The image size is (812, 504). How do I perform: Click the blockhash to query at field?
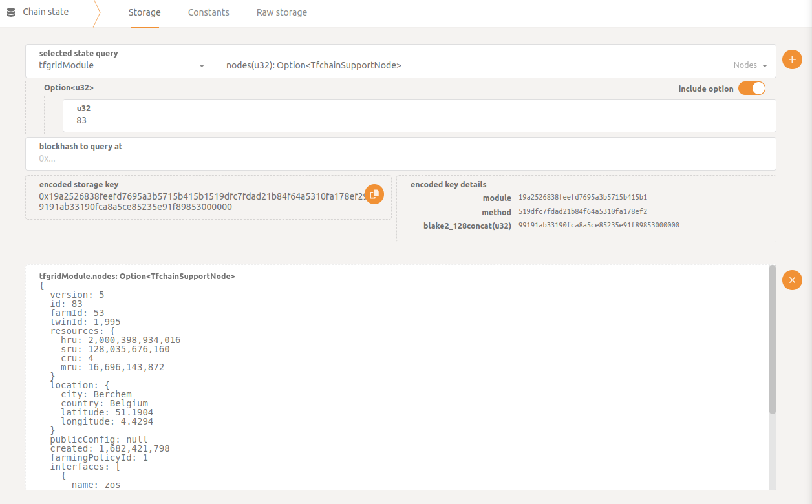400,158
